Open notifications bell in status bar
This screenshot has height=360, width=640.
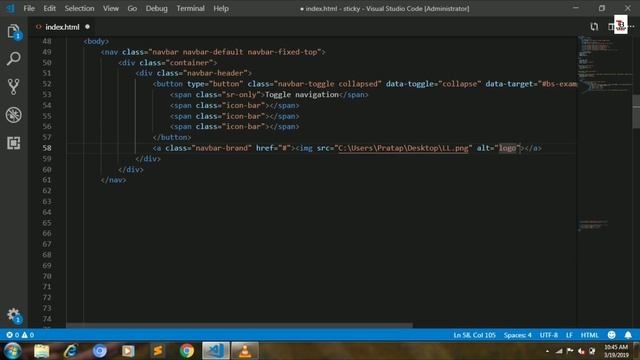tap(628, 335)
